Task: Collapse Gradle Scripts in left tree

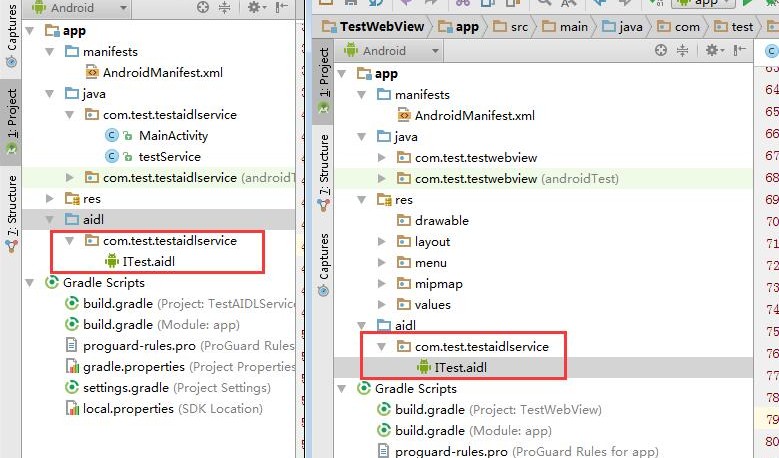Action: [30, 283]
